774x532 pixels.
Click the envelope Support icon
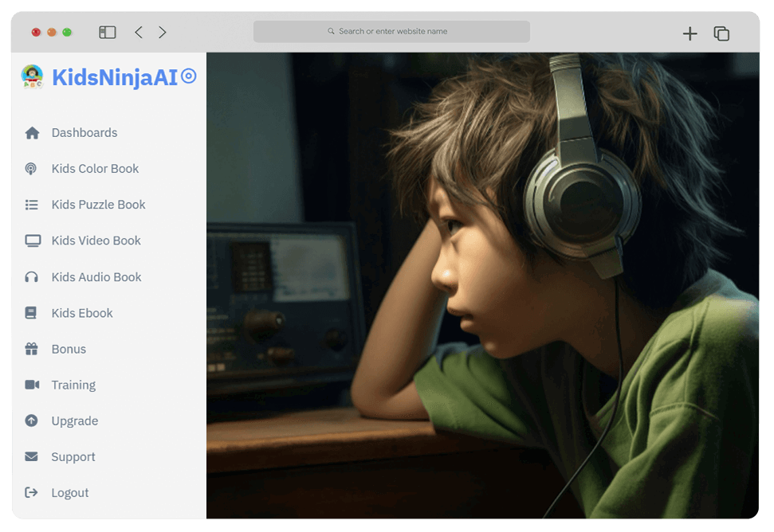click(x=32, y=456)
